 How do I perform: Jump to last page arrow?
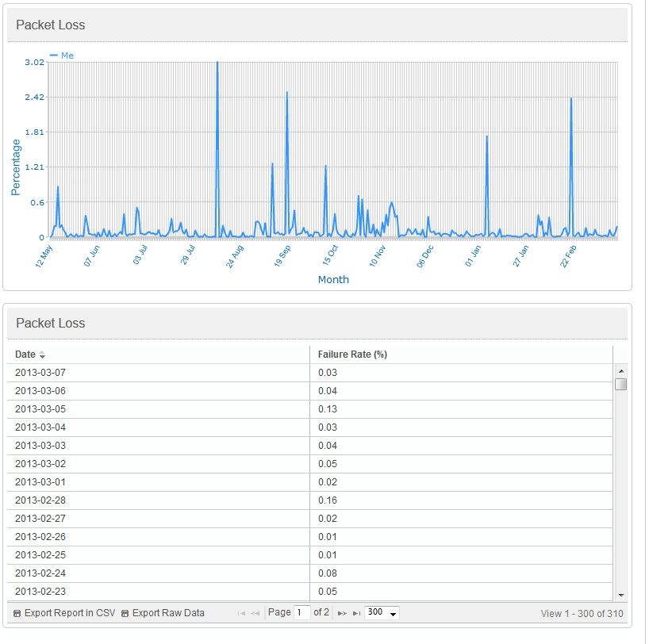click(x=356, y=613)
